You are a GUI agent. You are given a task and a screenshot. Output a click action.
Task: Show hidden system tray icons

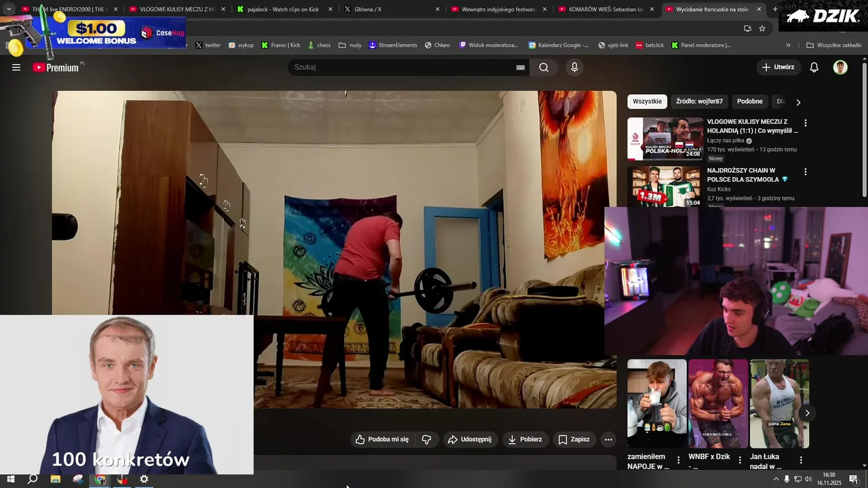776,479
